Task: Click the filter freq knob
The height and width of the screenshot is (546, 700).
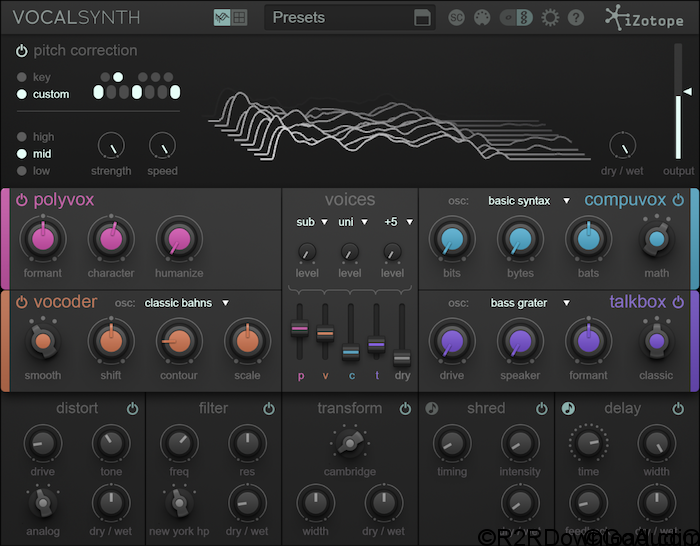Action: click(179, 443)
